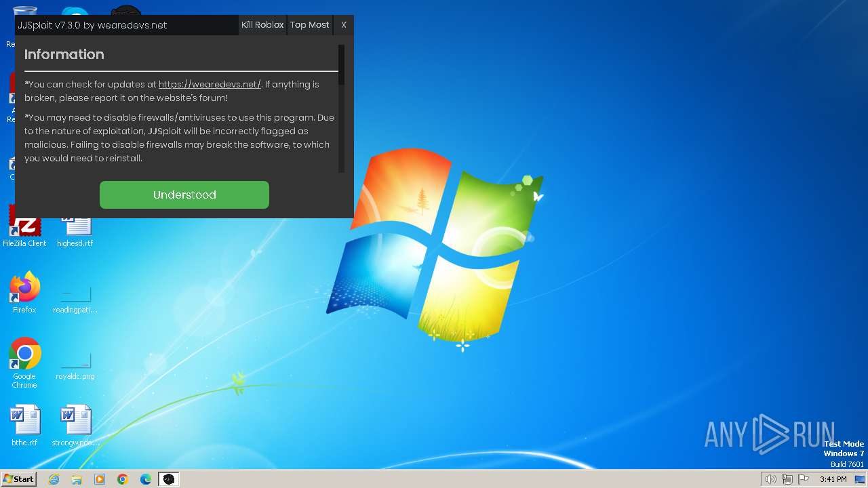Click the 3:41 PM system clock

tap(833, 479)
